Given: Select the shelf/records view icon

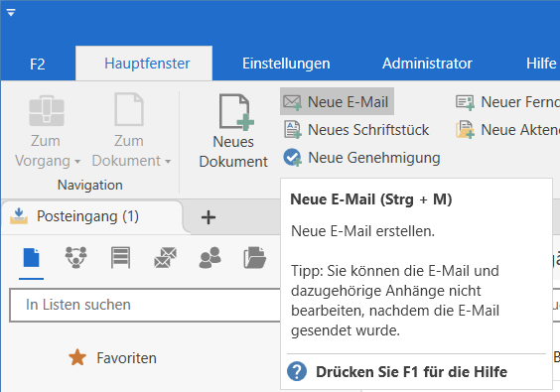Looking at the screenshot, I should click(x=120, y=257).
